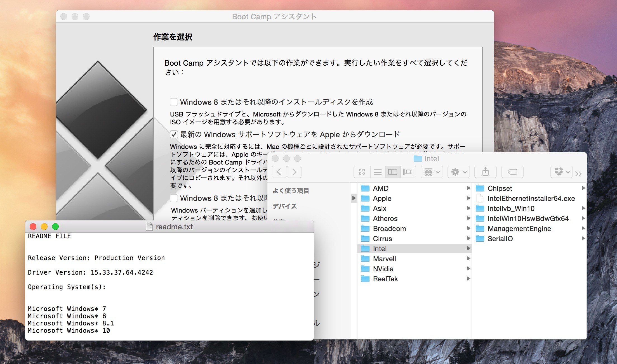The height and width of the screenshot is (364, 617).
Task: Go forward in the Finder window
Action: pos(294,172)
